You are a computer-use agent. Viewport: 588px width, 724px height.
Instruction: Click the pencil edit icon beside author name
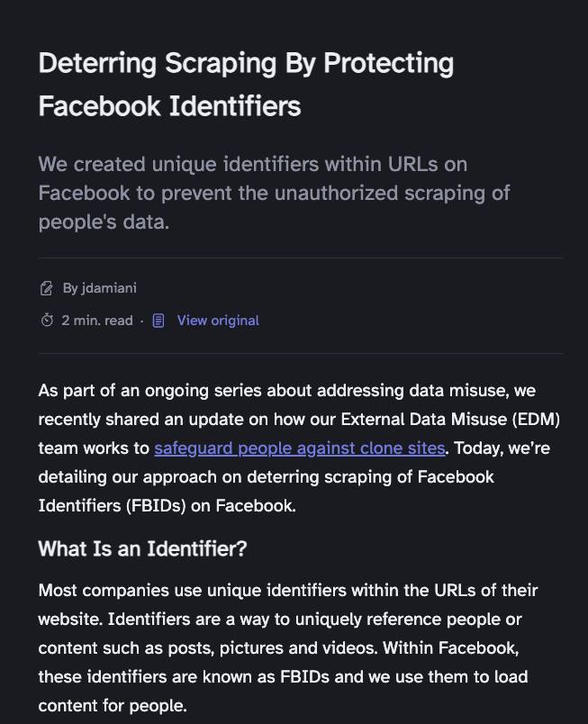(x=46, y=288)
